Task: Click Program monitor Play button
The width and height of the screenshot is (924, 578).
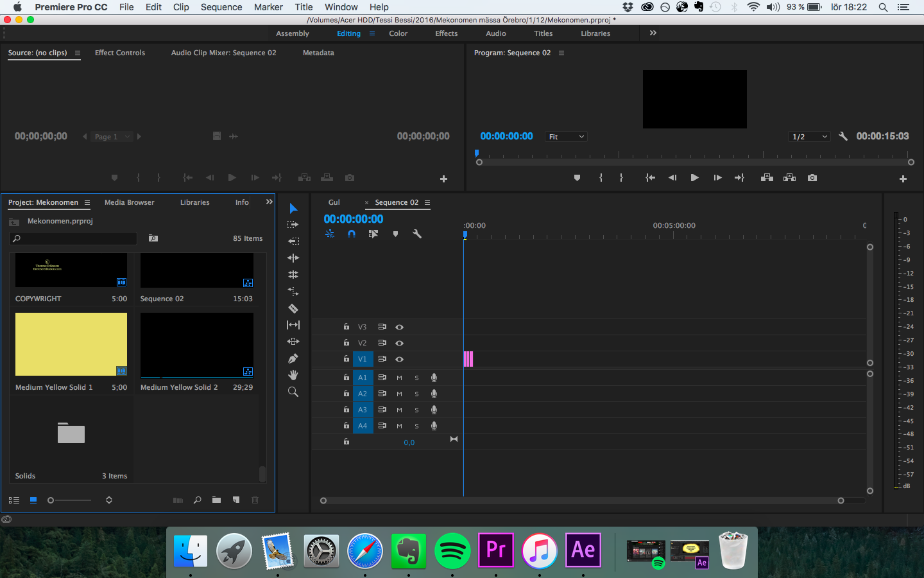Action: [694, 178]
